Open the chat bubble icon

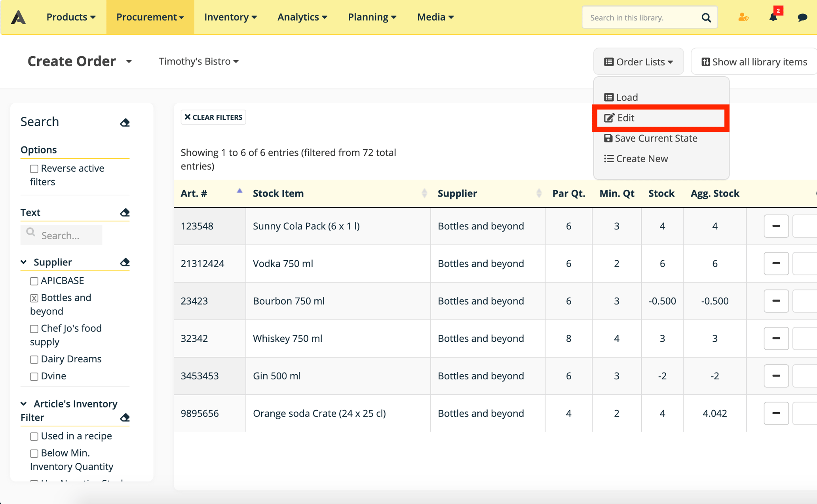tap(802, 17)
